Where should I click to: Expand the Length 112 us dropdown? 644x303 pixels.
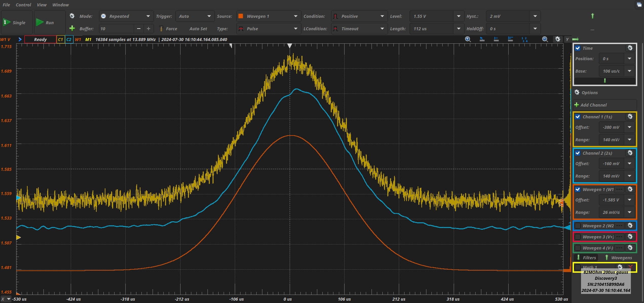point(458,29)
